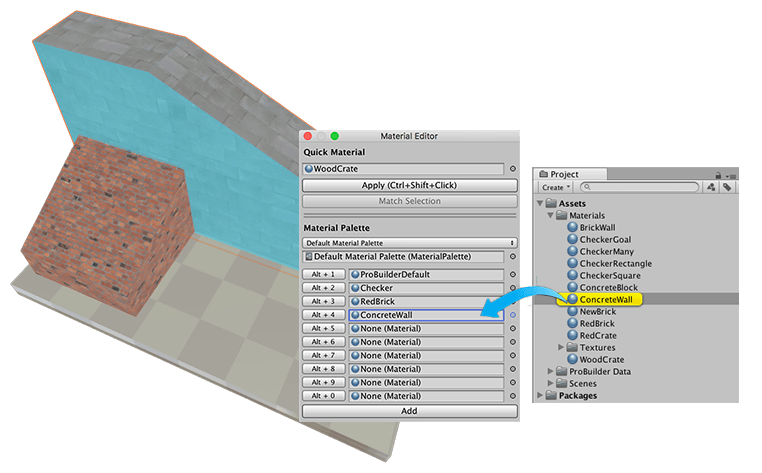The width and height of the screenshot is (762, 473).
Task: Select the Project tab
Action: click(x=571, y=174)
